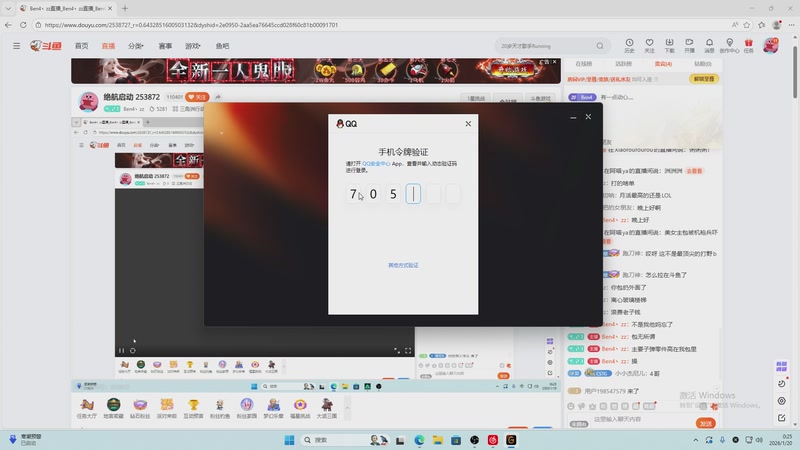This screenshot has width=800, height=450.
Task: Open the browser tab list dropdown
Action: tap(8, 8)
